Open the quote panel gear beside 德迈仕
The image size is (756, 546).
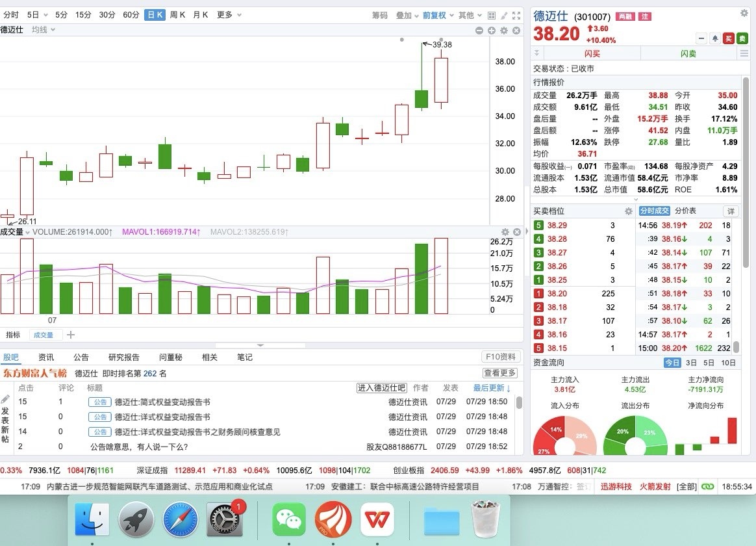(744, 13)
